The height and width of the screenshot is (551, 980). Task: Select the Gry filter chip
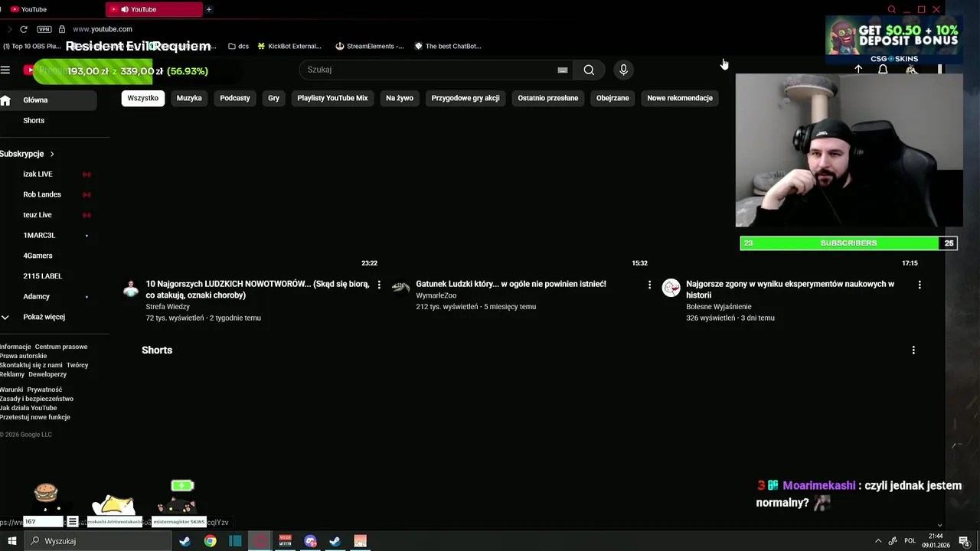click(x=273, y=98)
